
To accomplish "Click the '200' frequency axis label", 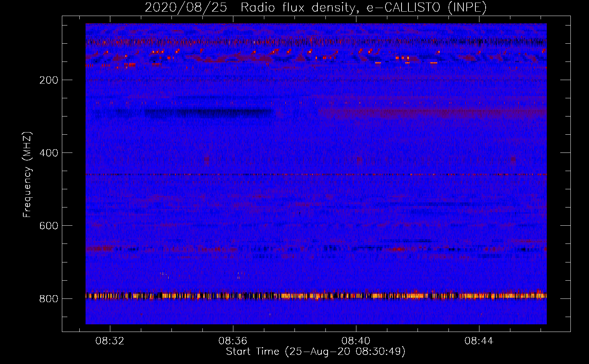I will (49, 80).
